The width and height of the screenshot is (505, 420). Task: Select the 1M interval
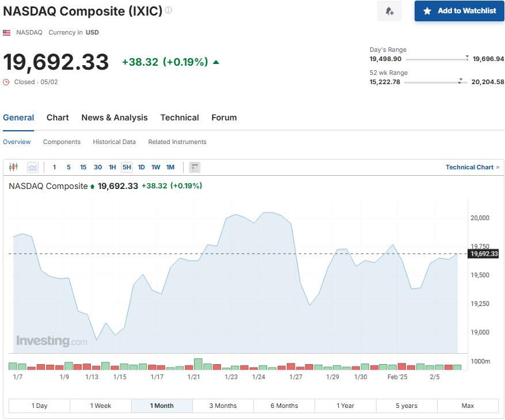(x=170, y=167)
